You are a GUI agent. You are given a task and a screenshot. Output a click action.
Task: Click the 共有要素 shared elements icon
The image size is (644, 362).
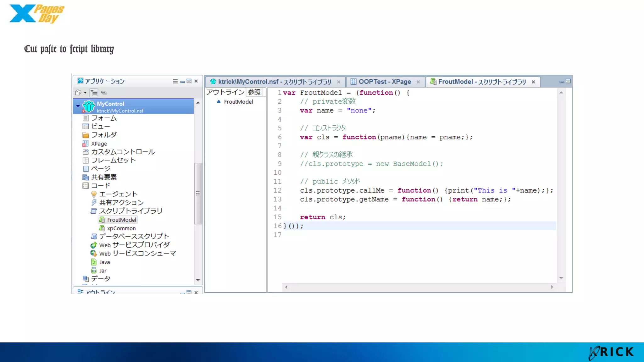pos(86,177)
